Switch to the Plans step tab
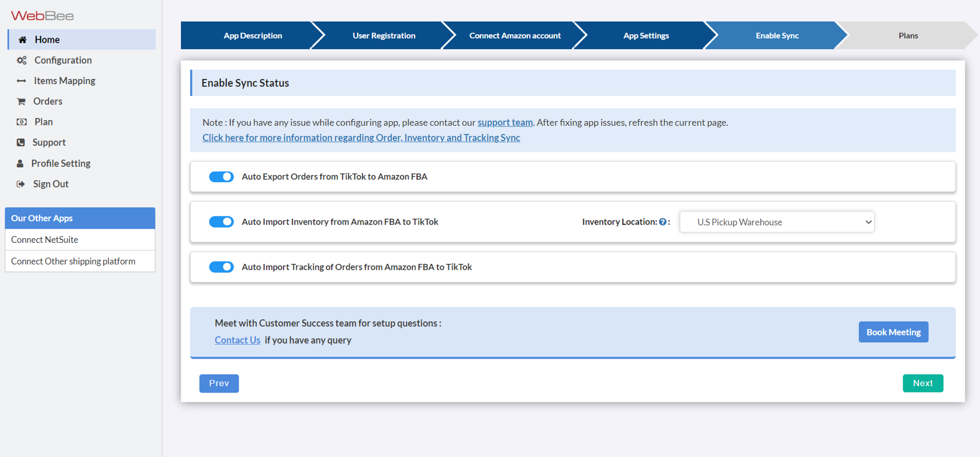Viewport: 980px width, 457px height. point(907,36)
